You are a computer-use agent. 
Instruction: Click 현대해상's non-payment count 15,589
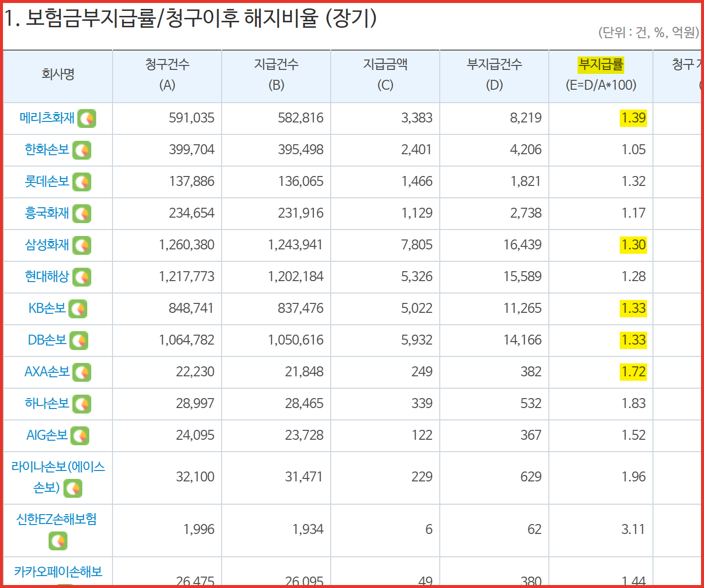tap(523, 277)
